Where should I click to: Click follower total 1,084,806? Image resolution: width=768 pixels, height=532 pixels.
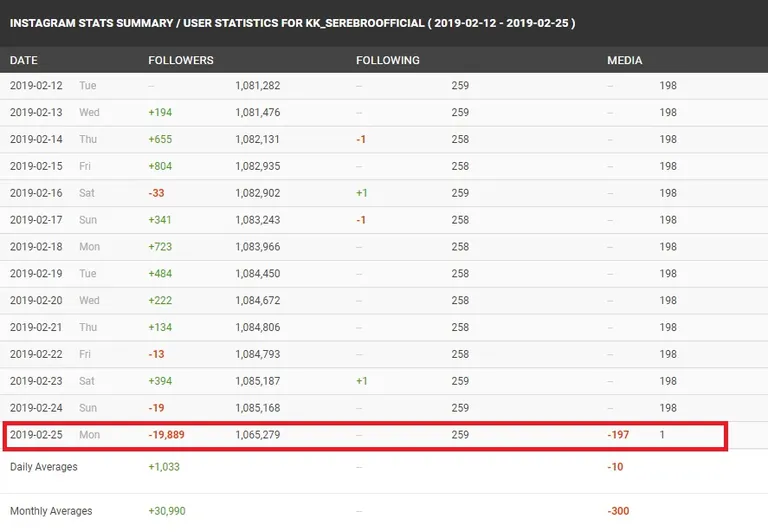pyautogui.click(x=258, y=327)
